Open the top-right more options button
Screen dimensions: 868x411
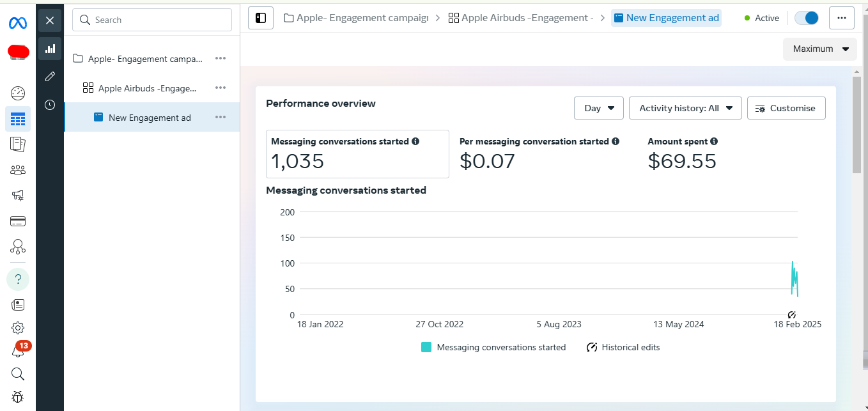click(841, 18)
